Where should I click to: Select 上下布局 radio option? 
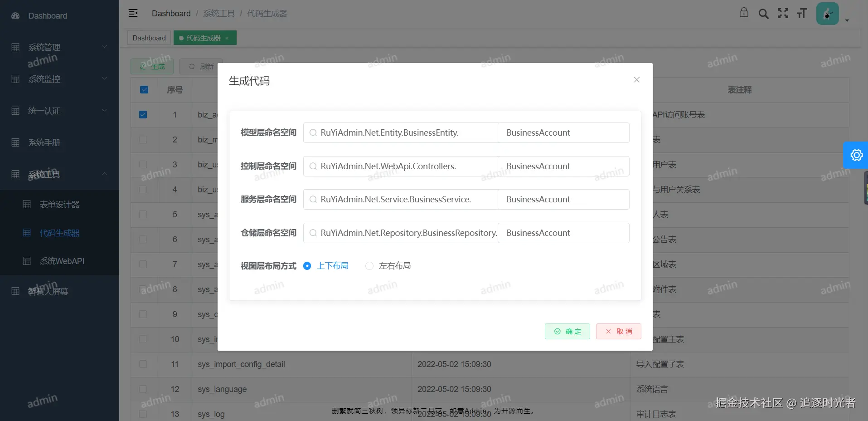[x=326, y=266]
